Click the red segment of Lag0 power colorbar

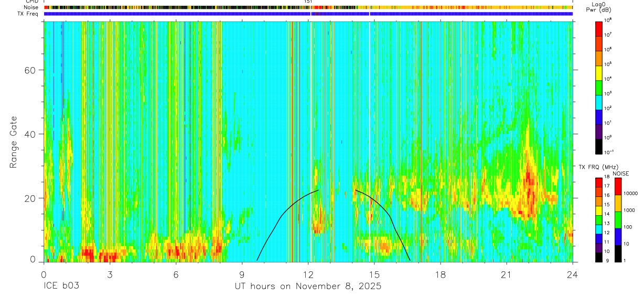[599, 28]
